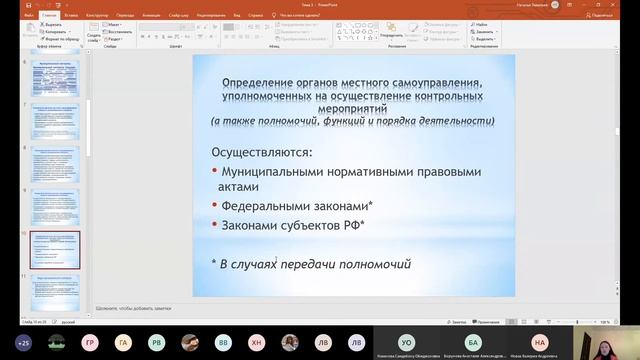Save the presentation using the quick access icon
Image resolution: width=640 pixels, height=360 pixels.
point(28,5)
